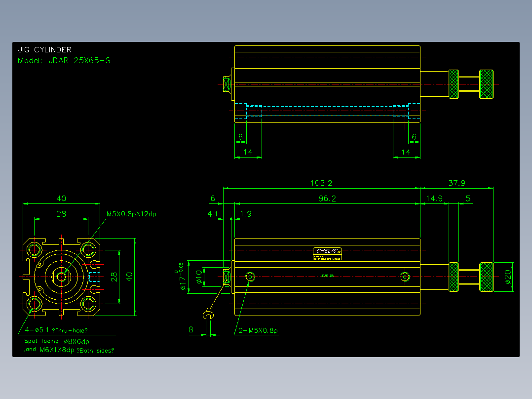The width and height of the screenshot is (532, 399).
Task: Click the M5X0.8pX12dp thread annotation
Action: (x=131, y=214)
